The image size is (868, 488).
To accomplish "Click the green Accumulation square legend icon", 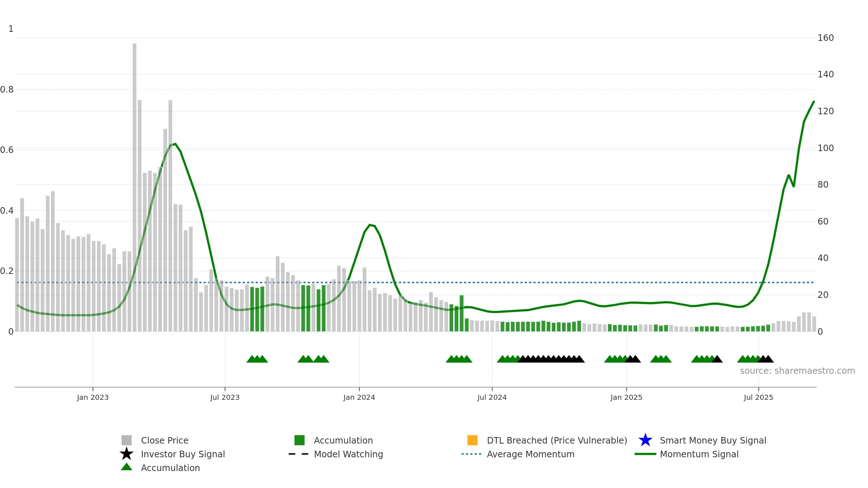I will tap(299, 440).
